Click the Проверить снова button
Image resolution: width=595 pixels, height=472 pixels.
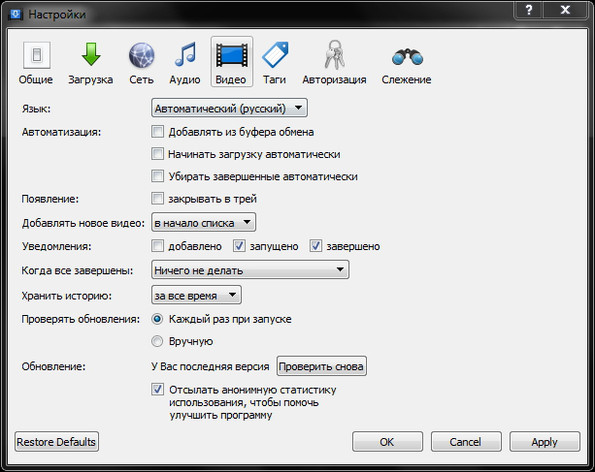pyautogui.click(x=321, y=366)
